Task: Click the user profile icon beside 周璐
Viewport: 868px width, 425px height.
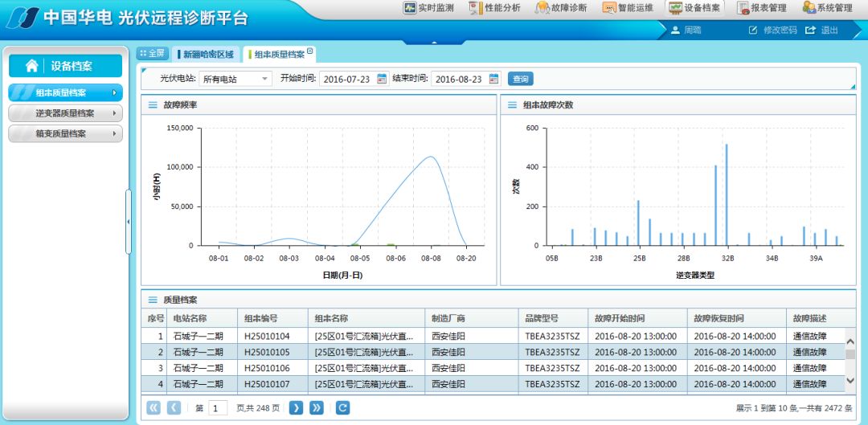Action: 675,31
